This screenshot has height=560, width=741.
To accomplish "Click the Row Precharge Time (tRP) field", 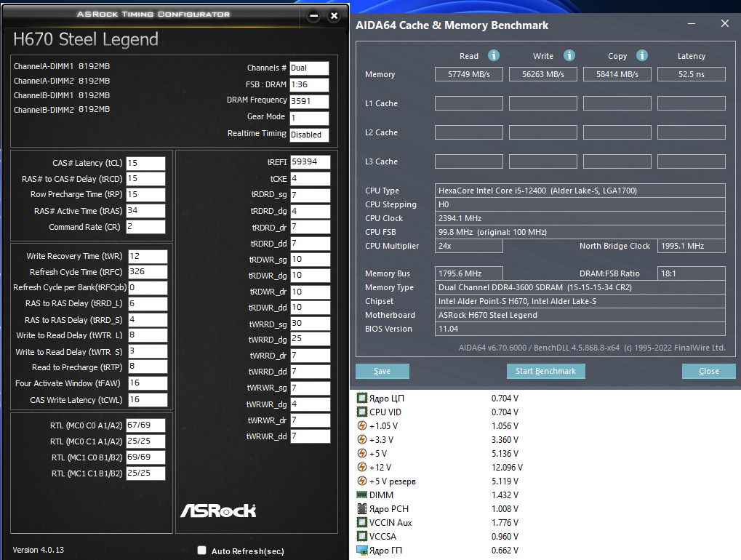I will pos(146,195).
